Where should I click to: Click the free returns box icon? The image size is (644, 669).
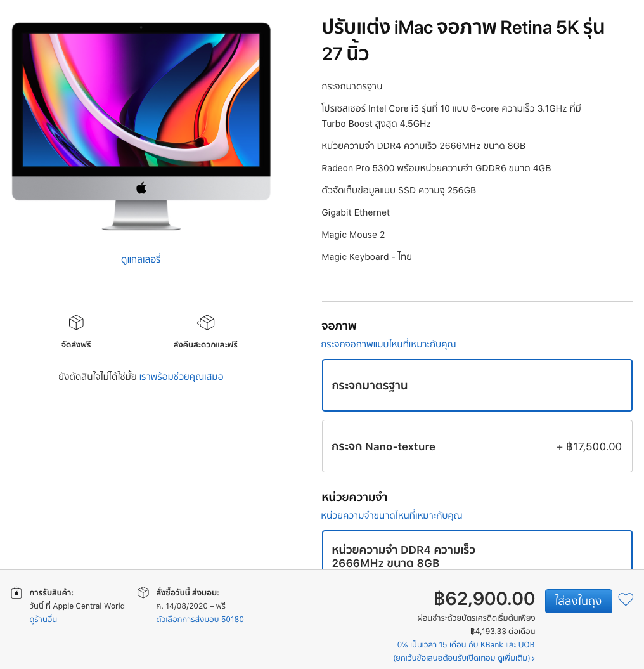[205, 322]
